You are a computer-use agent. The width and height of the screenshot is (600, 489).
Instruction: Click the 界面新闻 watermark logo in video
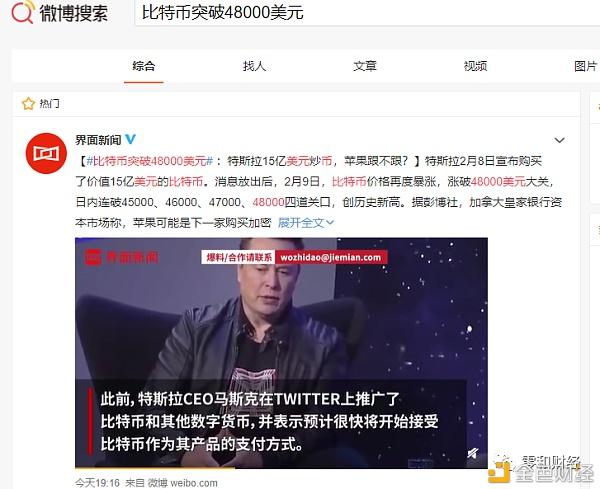click(x=121, y=257)
